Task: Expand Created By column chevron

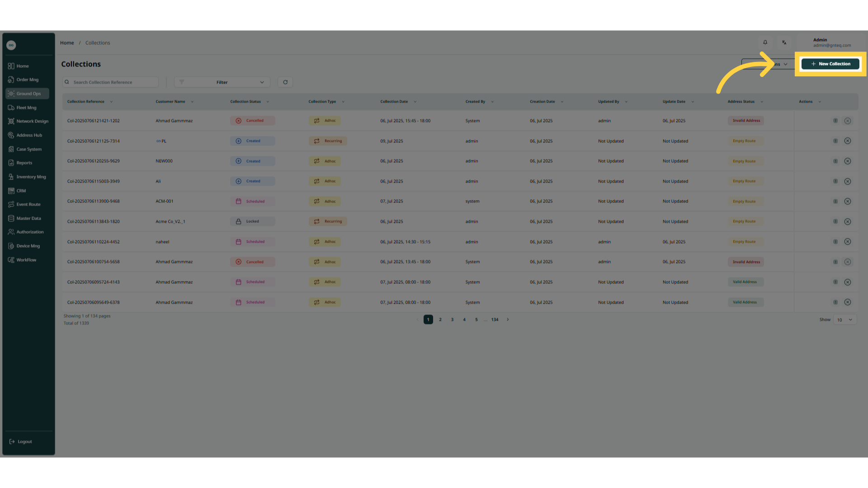Action: [x=492, y=102]
